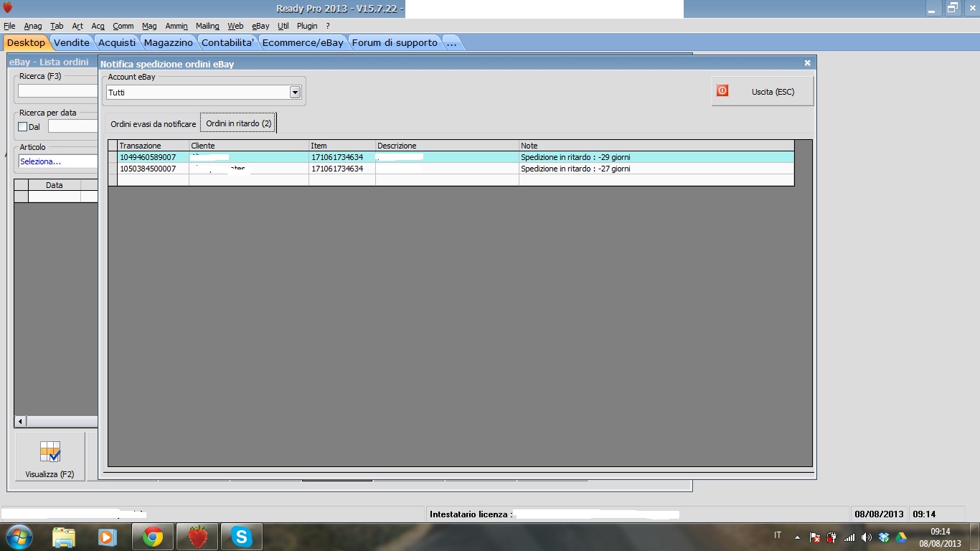Click the Uscita (ESC) button

pyautogui.click(x=763, y=91)
